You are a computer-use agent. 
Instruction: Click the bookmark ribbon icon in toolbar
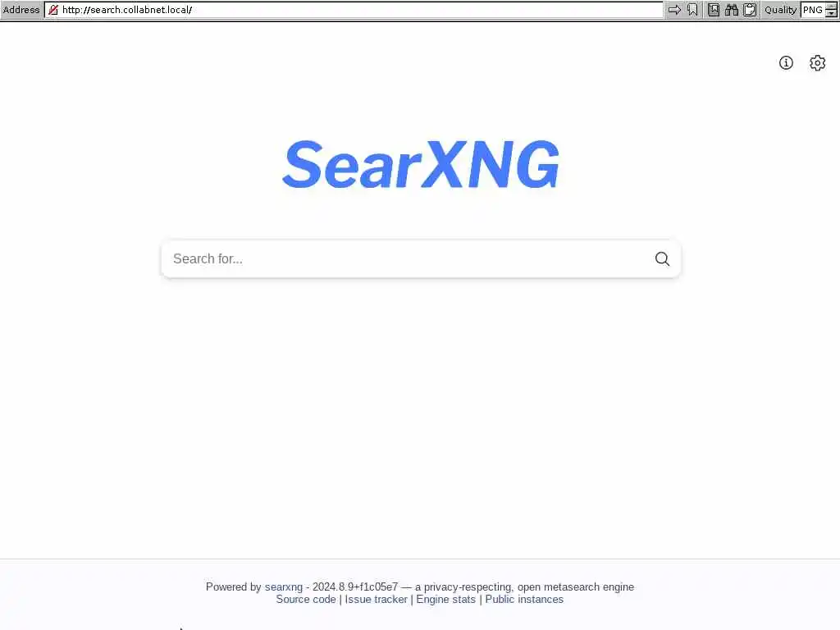click(692, 10)
